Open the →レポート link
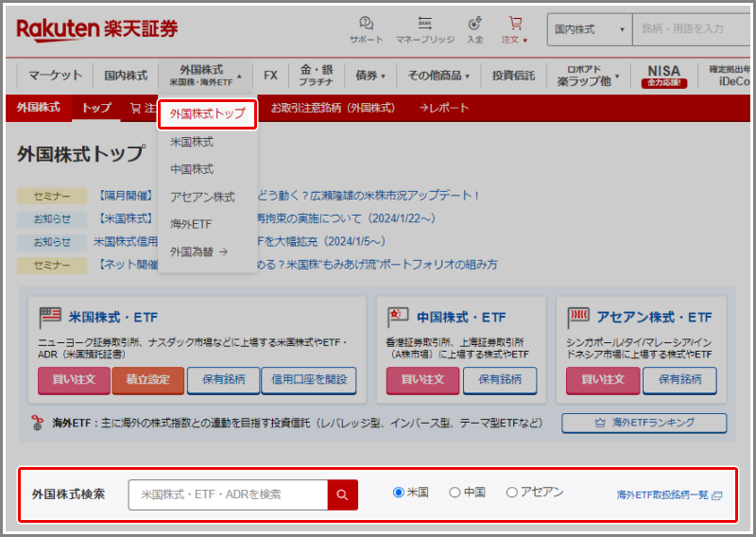Viewport: 756px width, 537px height. pos(444,108)
